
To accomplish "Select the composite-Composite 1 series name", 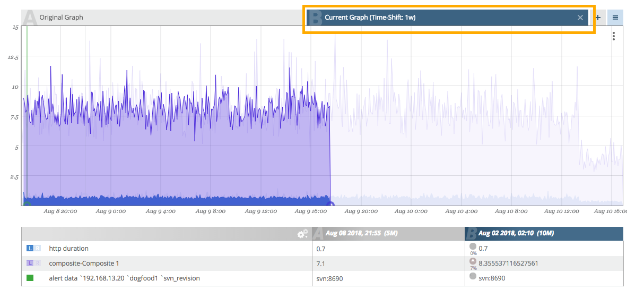I will pos(84,263).
